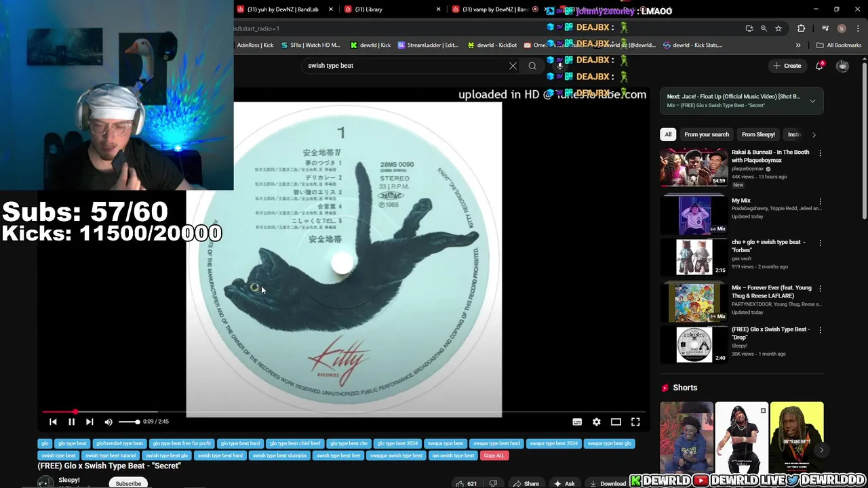Open the 'StreamLadder | Edit...' bookmark
The width and height of the screenshot is (868, 488).
pyautogui.click(x=428, y=45)
